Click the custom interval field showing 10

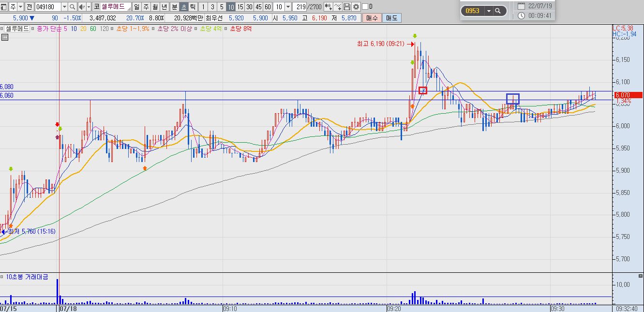pos(279,7)
